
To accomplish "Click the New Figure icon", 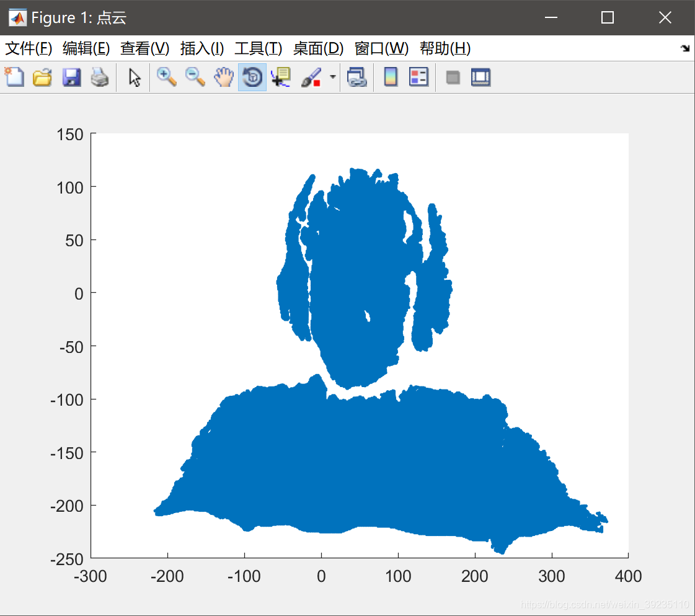I will pyautogui.click(x=14, y=77).
